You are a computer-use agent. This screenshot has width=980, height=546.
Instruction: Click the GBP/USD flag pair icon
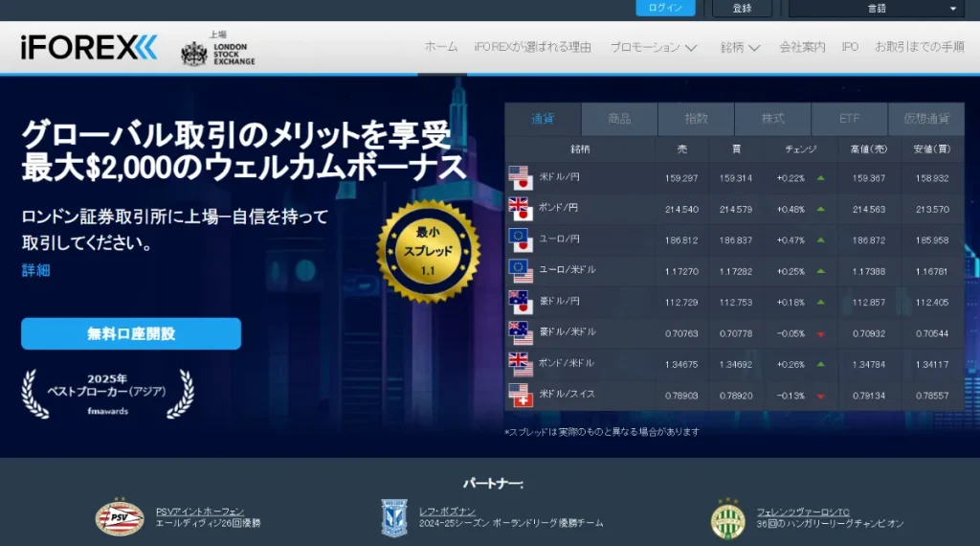click(521, 365)
